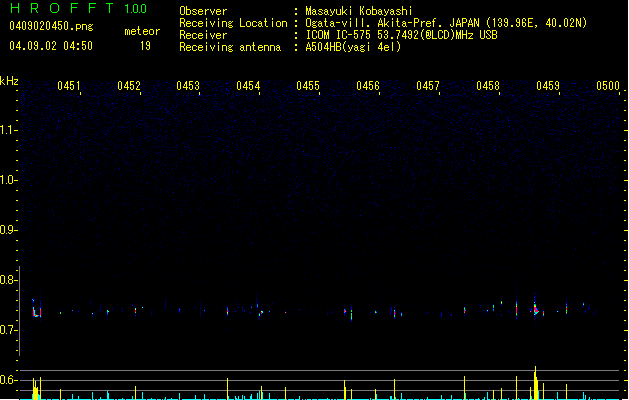This screenshot has height=400, width=629.
Task: Click the 0452 time axis label
Action: (x=129, y=86)
